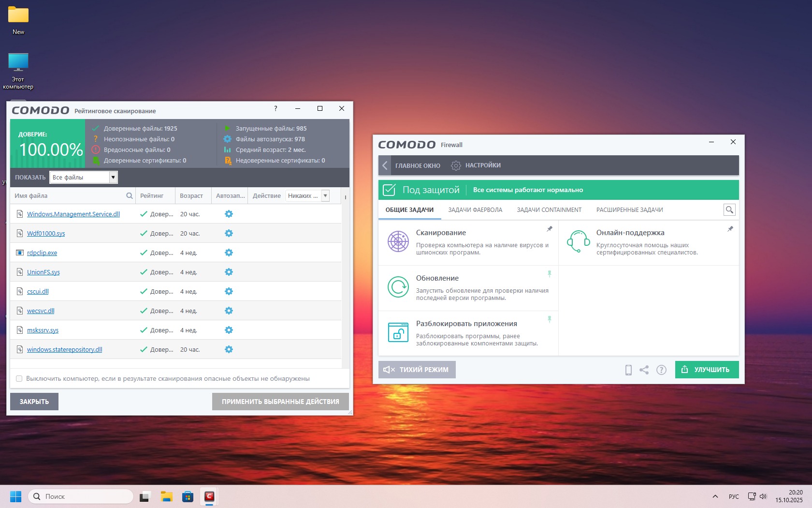Click the Scanning radar icon
Viewport: 812px width, 508px height.
point(398,241)
